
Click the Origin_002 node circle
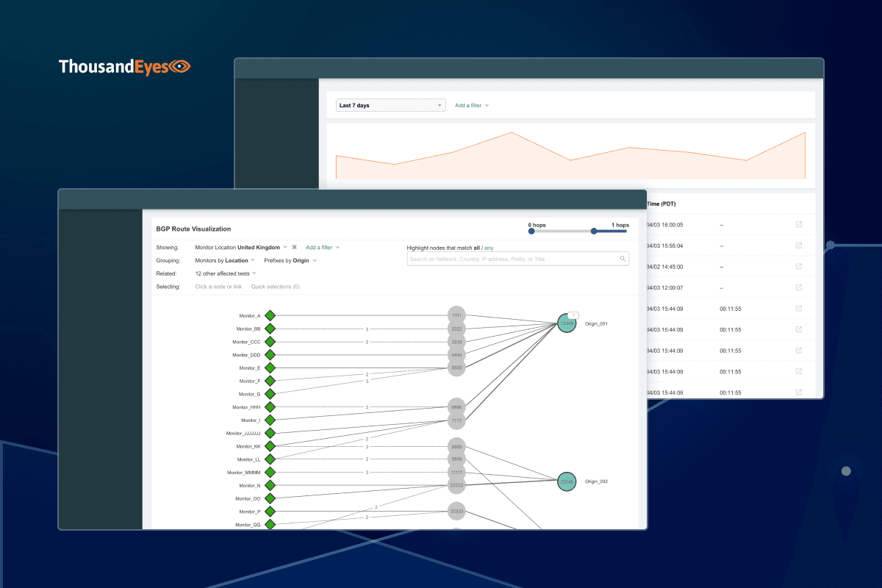pyautogui.click(x=566, y=482)
